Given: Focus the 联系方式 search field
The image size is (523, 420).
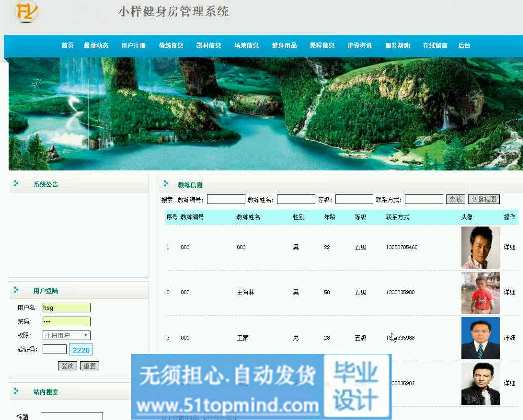Looking at the screenshot, I should [424, 199].
